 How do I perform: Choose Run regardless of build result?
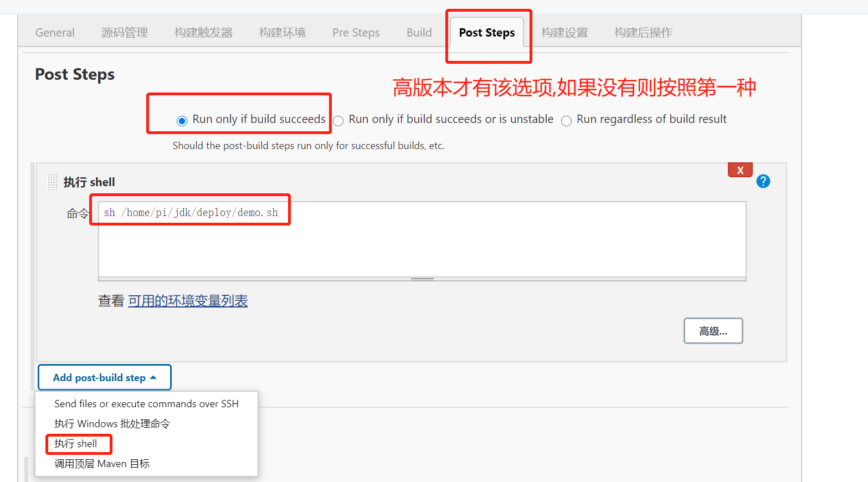(566, 121)
